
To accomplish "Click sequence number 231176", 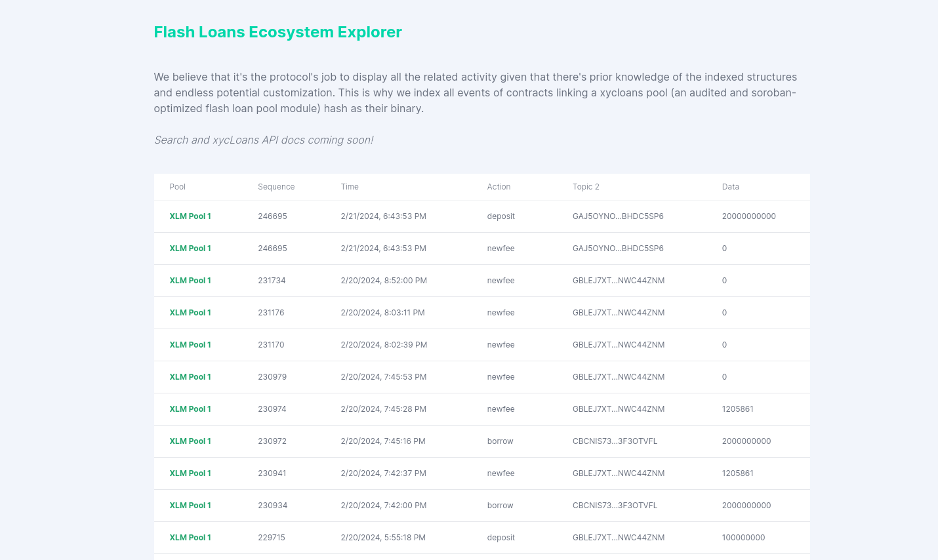I will click(271, 313).
